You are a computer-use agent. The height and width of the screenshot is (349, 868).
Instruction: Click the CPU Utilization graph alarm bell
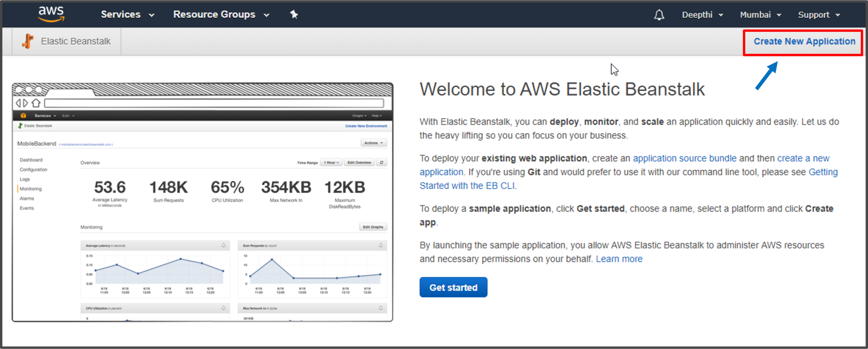(x=223, y=308)
